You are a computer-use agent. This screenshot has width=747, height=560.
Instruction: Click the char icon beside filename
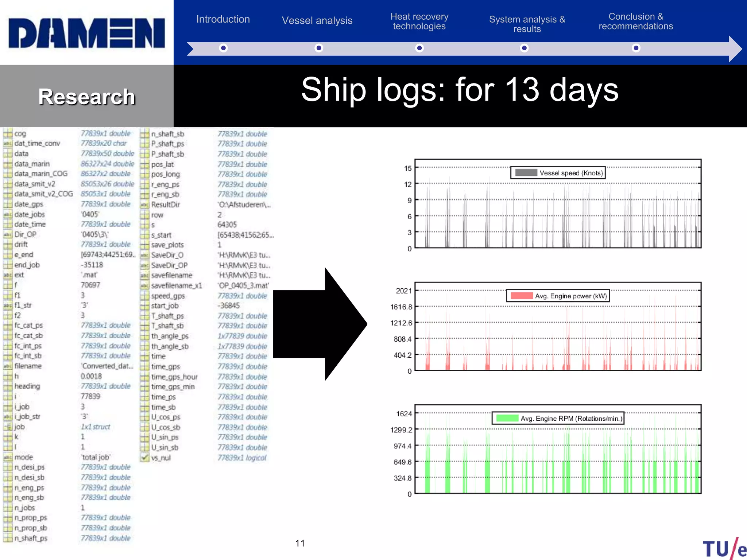[x=8, y=366]
